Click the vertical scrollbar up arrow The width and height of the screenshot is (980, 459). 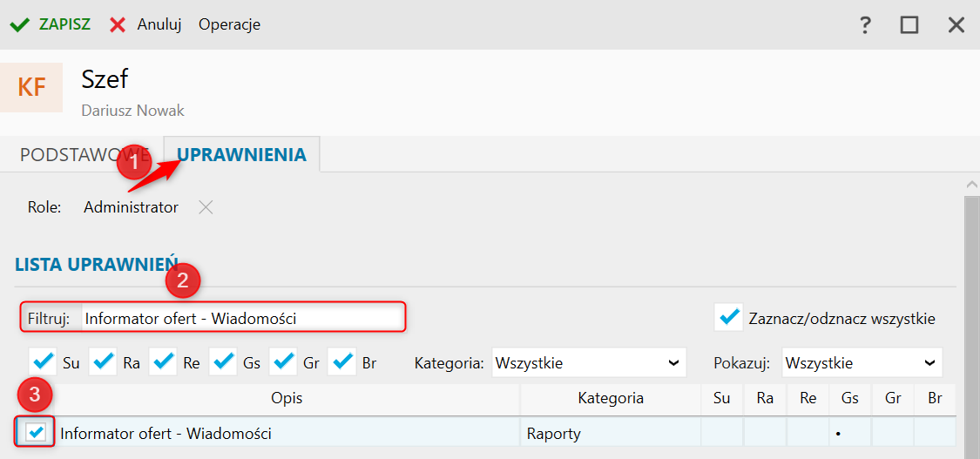[x=973, y=186]
